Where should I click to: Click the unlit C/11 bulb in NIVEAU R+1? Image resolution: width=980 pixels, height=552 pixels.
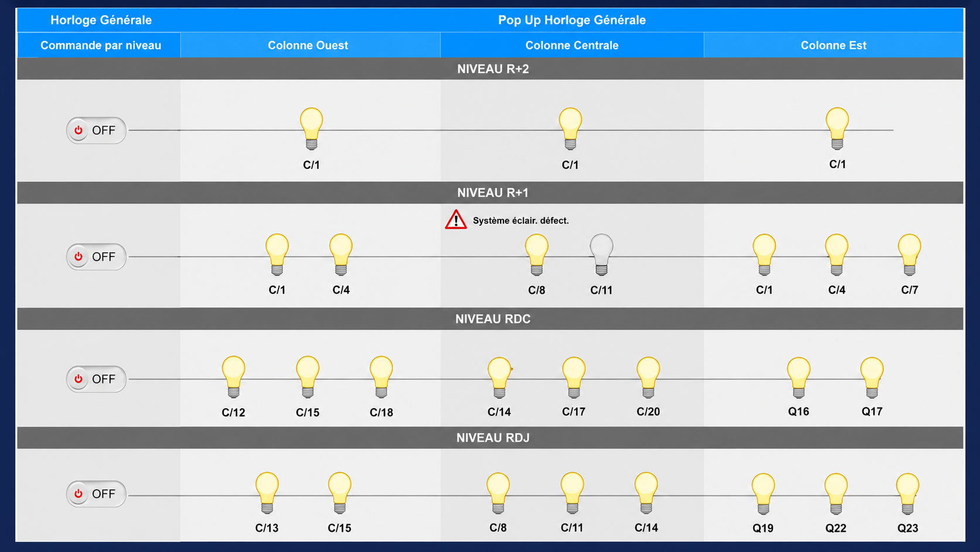601,255
